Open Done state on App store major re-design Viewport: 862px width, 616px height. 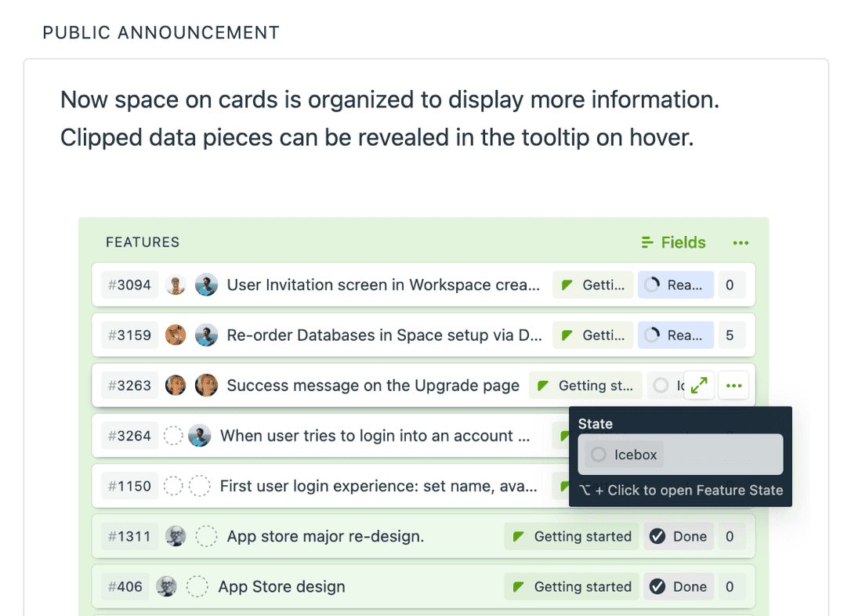679,537
